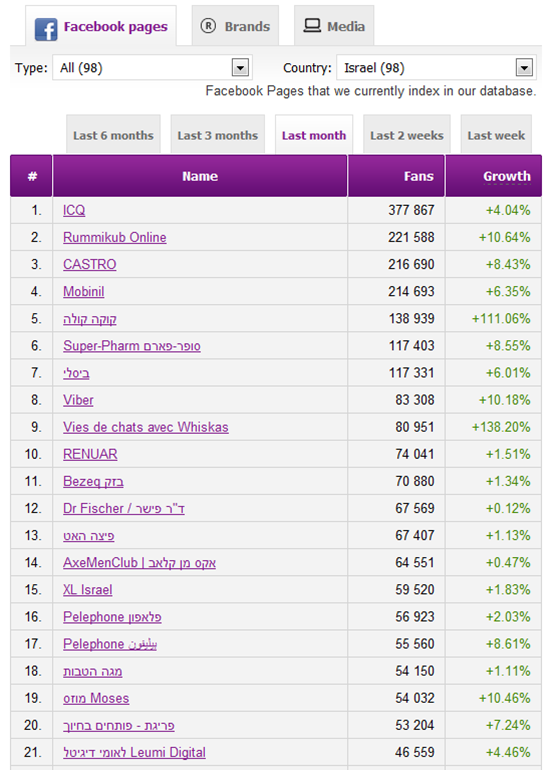Select the Last 3 months tab
This screenshot has height=770, width=552.
point(218,135)
